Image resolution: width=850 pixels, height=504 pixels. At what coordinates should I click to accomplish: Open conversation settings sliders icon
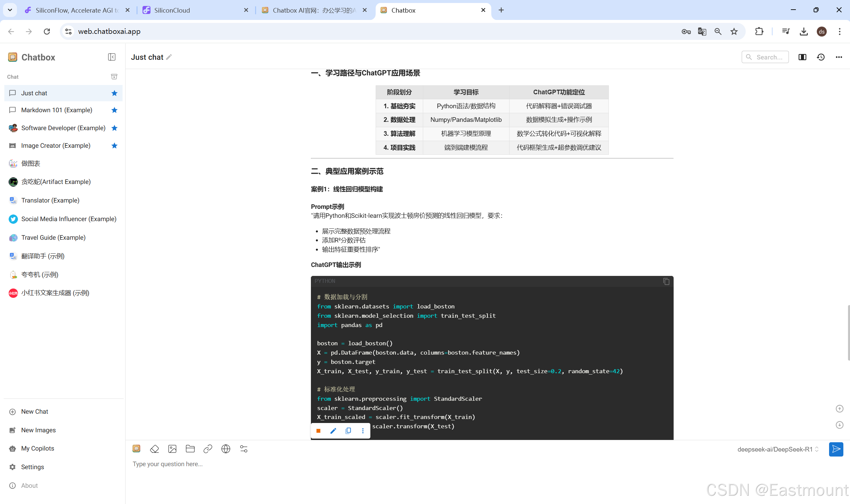tap(243, 449)
